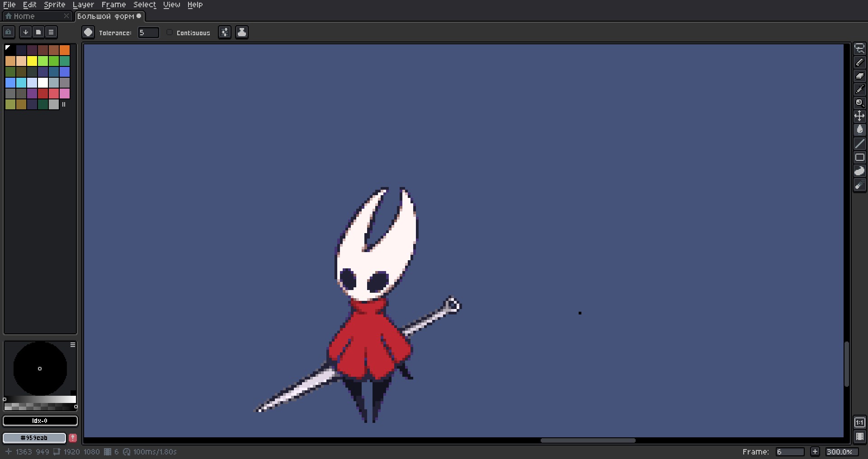Select the Zoom tool
The width and height of the screenshot is (868, 459).
coord(859,103)
